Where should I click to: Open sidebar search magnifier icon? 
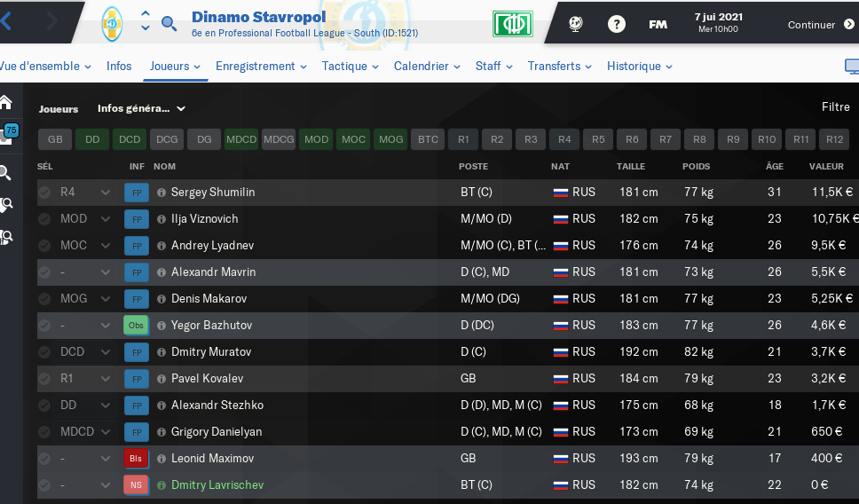coord(5,173)
